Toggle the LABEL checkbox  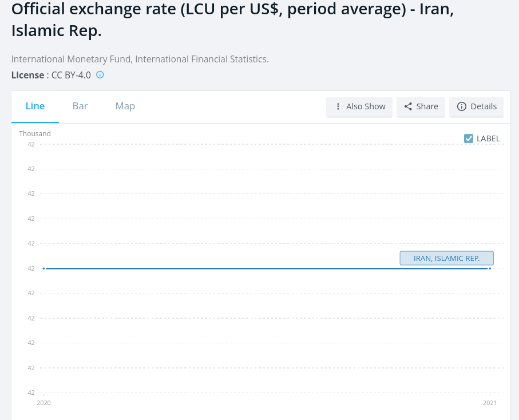[468, 138]
